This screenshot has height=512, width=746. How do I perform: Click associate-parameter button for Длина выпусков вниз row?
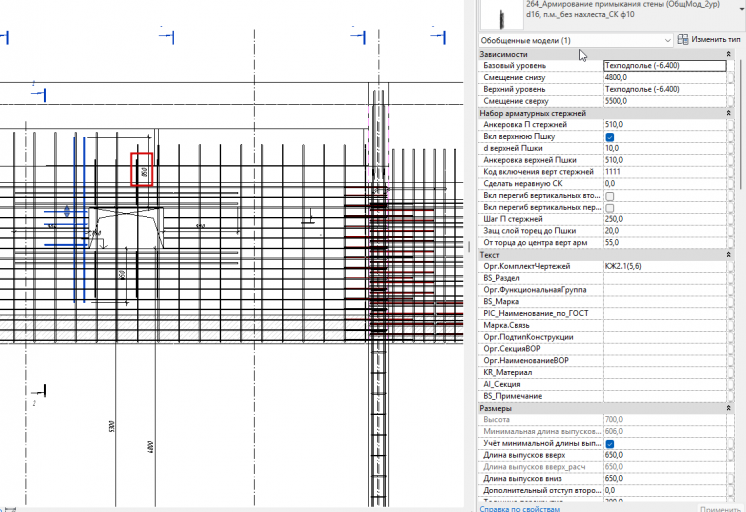[730, 479]
